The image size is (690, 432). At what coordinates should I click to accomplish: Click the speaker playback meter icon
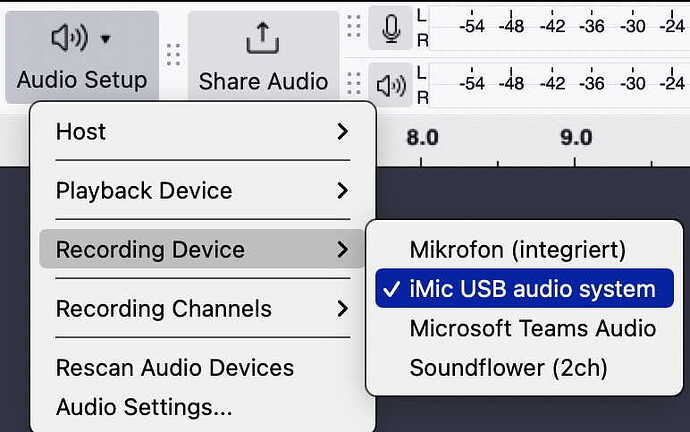(x=391, y=85)
